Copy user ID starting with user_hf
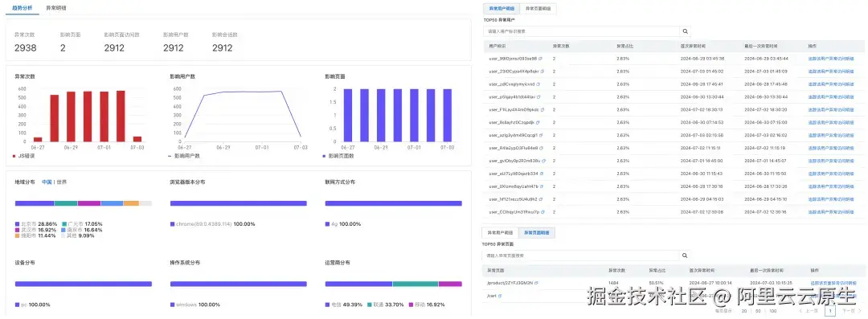 pyautogui.click(x=540, y=198)
